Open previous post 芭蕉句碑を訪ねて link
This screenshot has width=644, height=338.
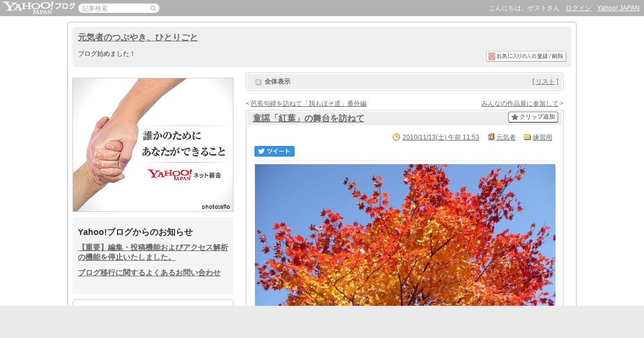[x=309, y=104]
